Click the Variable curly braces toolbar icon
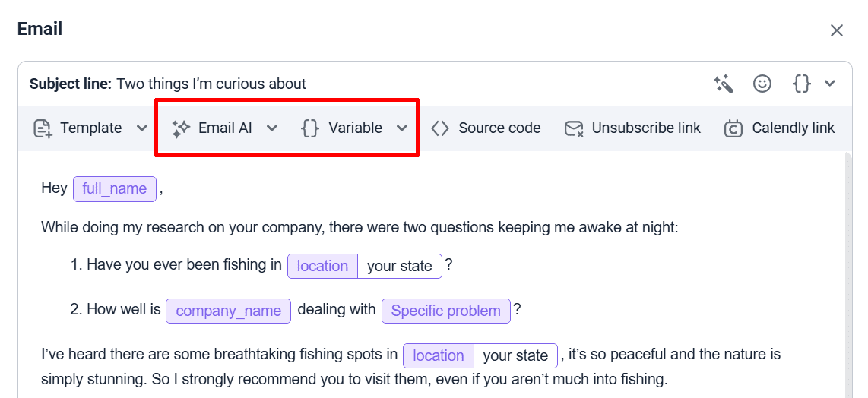This screenshot has height=398, width=868. [x=310, y=128]
